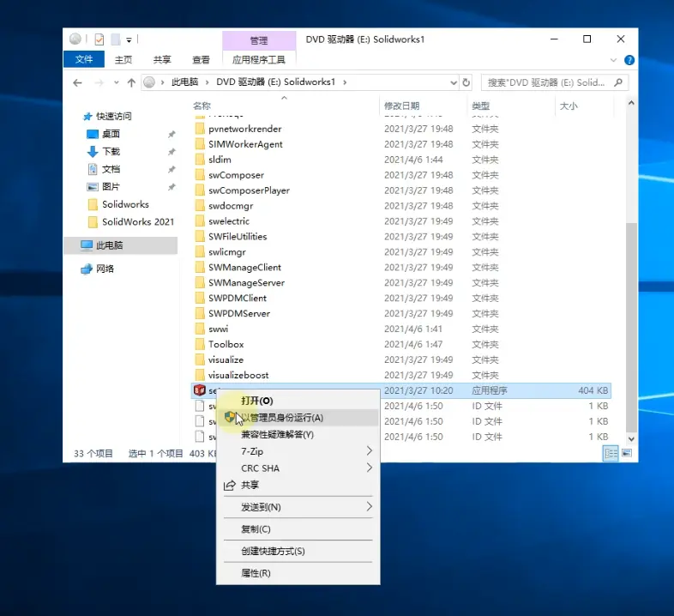Select Network (网络) in navigation pane
Image resolution: width=674 pixels, height=616 pixels.
[x=105, y=269]
